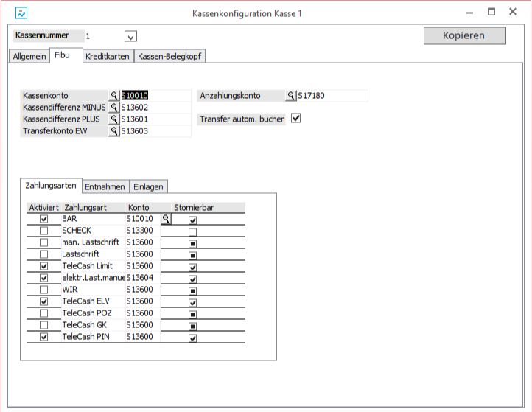Image resolution: width=532 pixels, height=412 pixels.
Task: Toggle Stornierbar for TeleCash PIN row
Action: click(x=193, y=338)
